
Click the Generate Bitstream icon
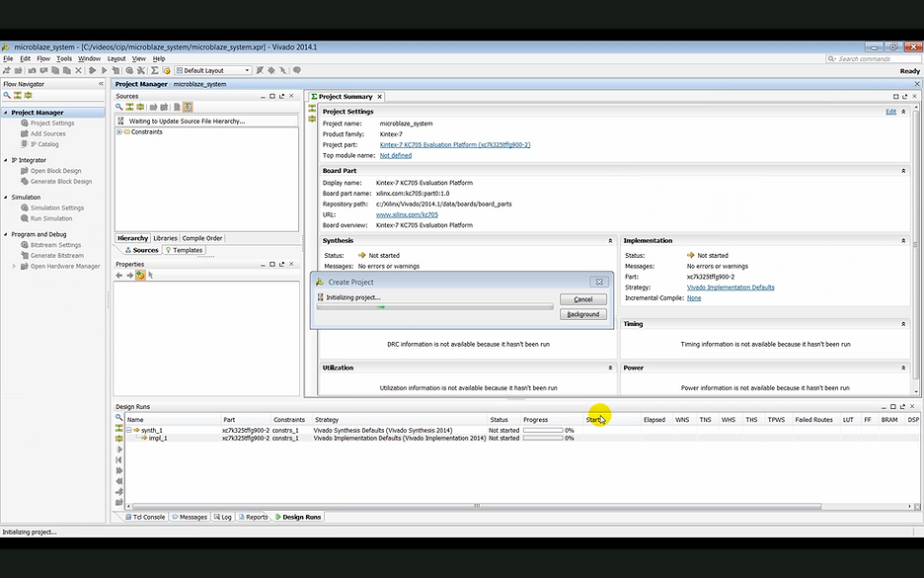[26, 256]
